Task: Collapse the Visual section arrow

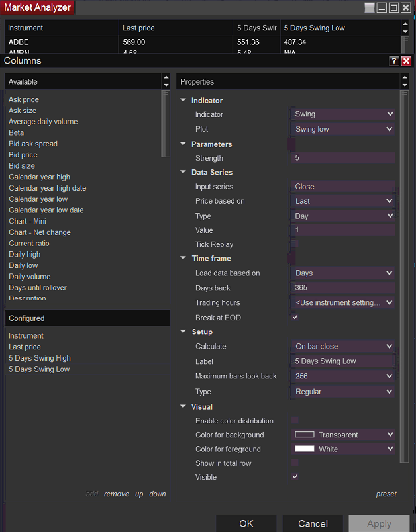Action: click(x=183, y=407)
